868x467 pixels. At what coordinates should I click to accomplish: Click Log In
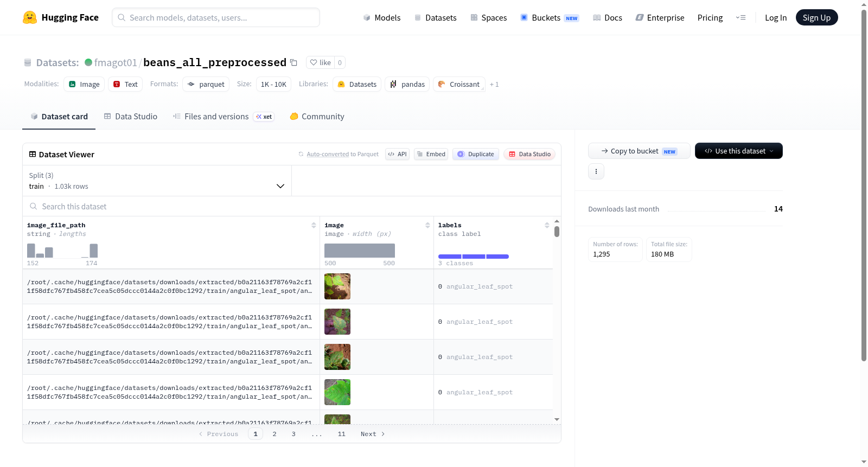pos(776,17)
